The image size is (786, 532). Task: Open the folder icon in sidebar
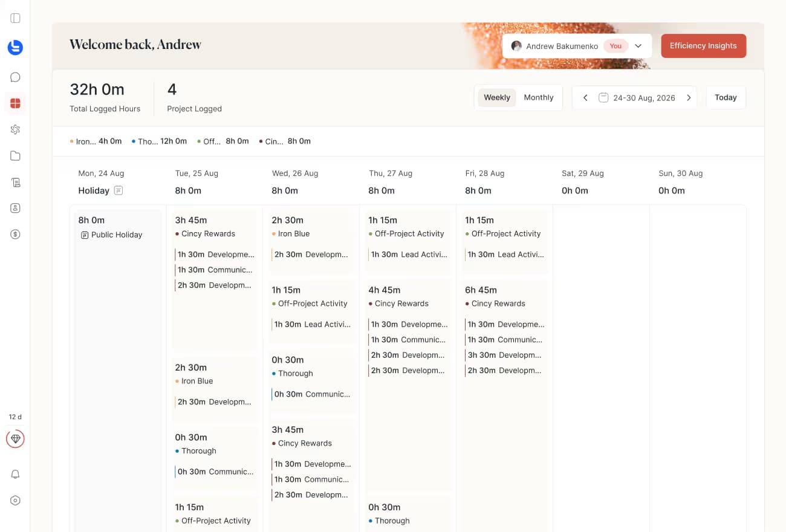16,156
